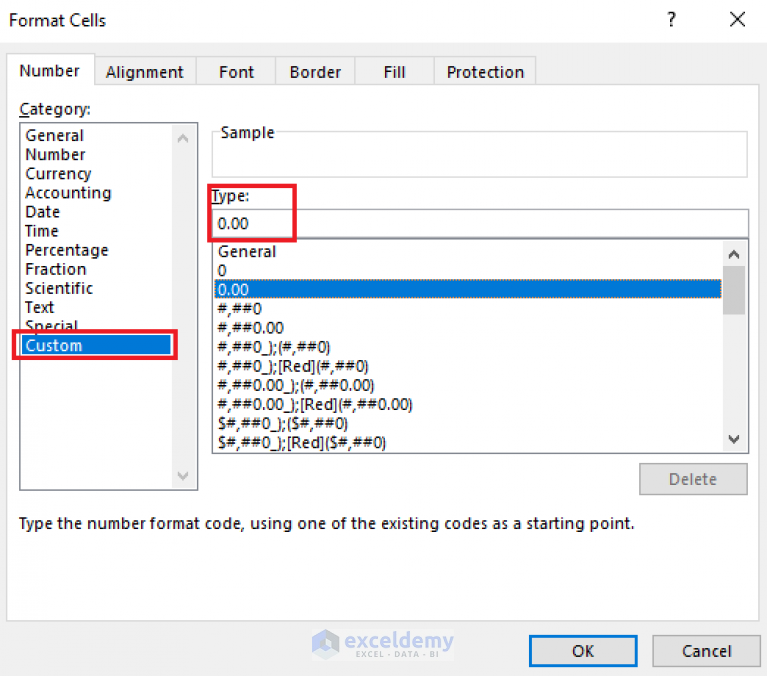The width and height of the screenshot is (767, 676).
Task: Open the Font tab
Action: click(x=236, y=72)
